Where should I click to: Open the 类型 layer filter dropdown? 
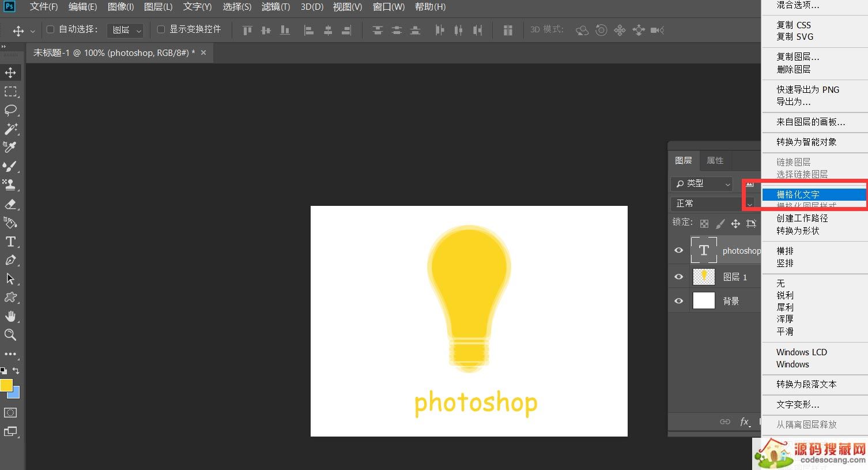[x=701, y=183]
